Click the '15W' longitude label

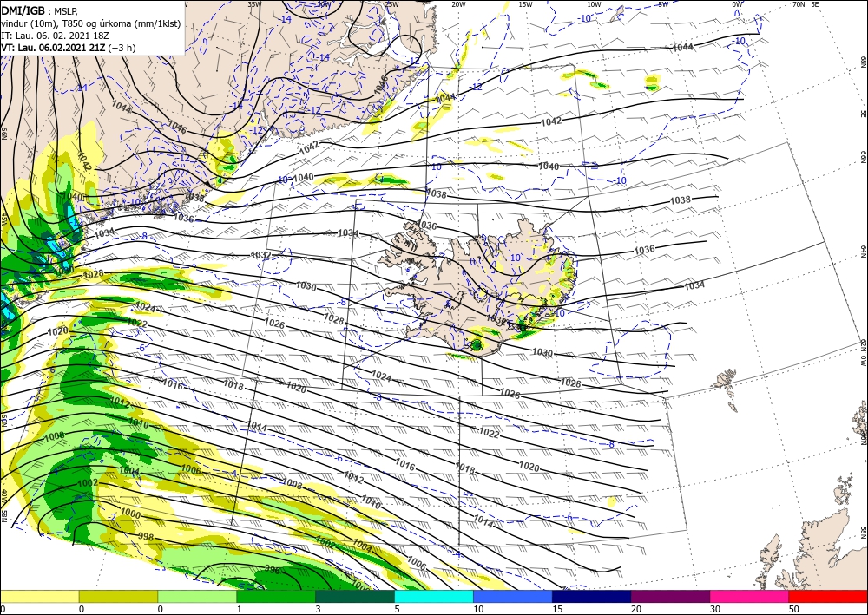(526, 4)
